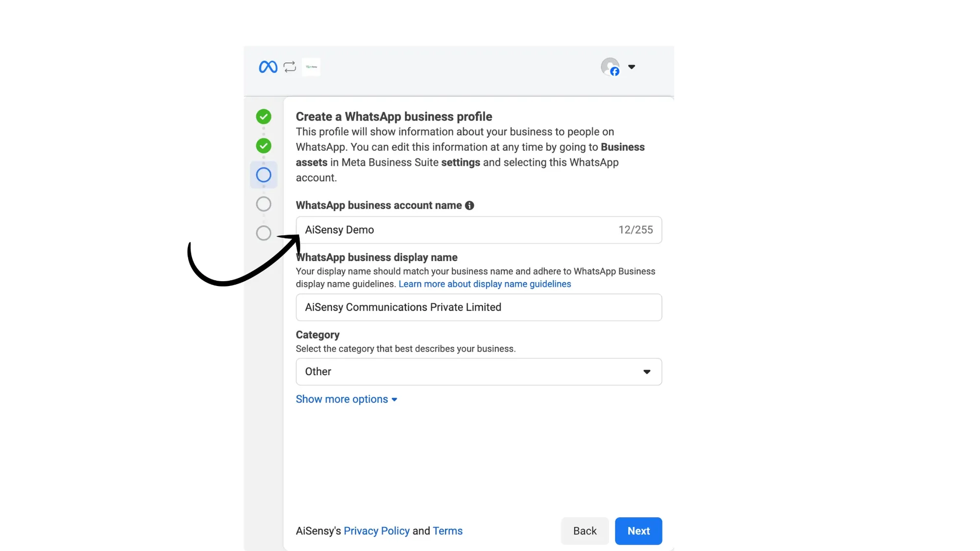Click the second completed green checkmark step
980x551 pixels.
264,146
